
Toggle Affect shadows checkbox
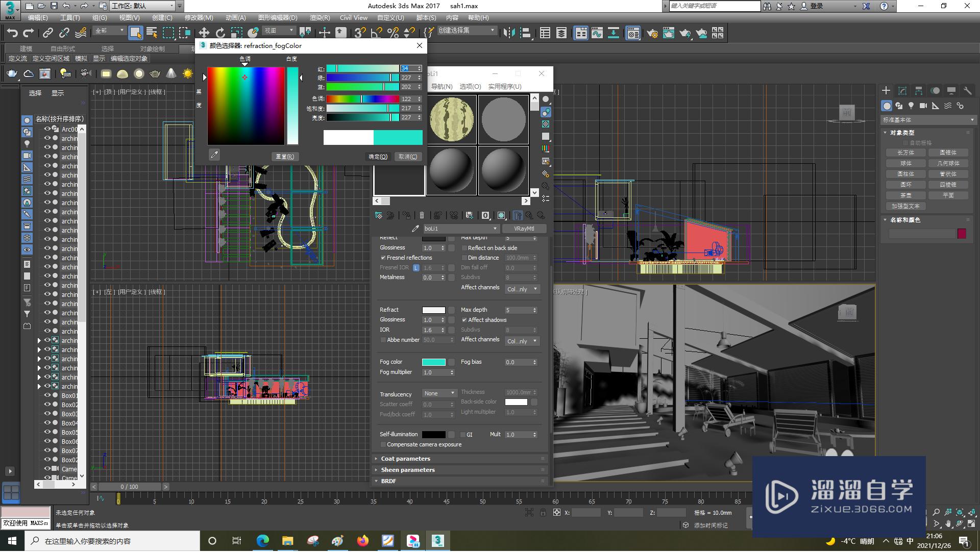[x=464, y=320]
